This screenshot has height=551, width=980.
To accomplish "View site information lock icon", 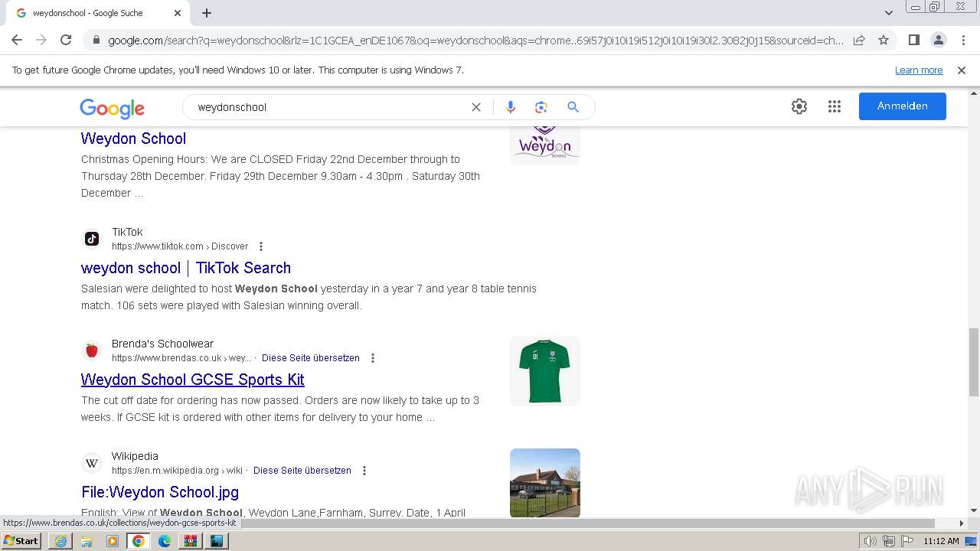I will (x=96, y=41).
